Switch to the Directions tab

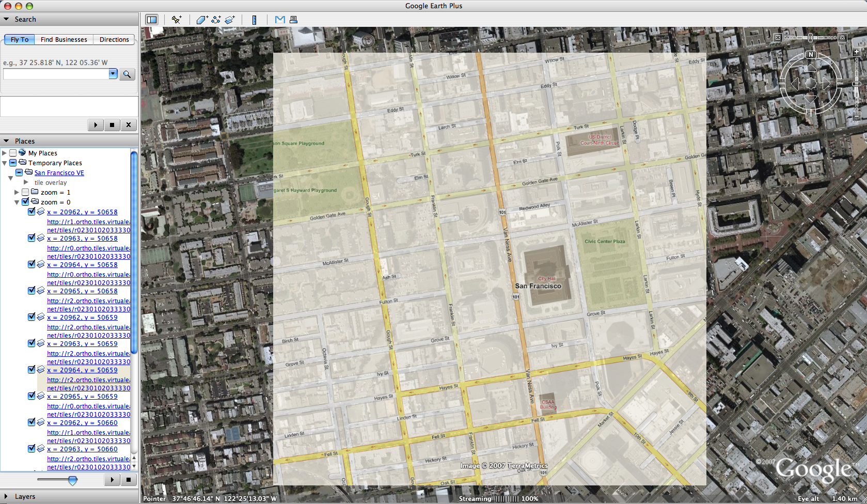pos(114,39)
